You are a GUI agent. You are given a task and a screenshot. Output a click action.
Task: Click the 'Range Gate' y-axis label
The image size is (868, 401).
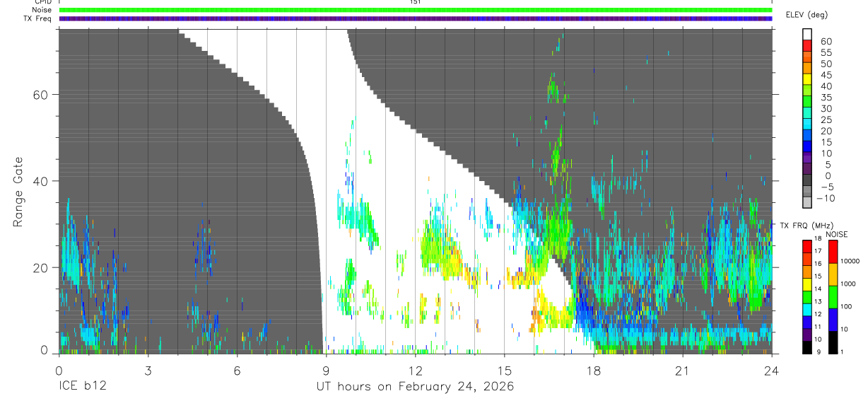point(19,192)
